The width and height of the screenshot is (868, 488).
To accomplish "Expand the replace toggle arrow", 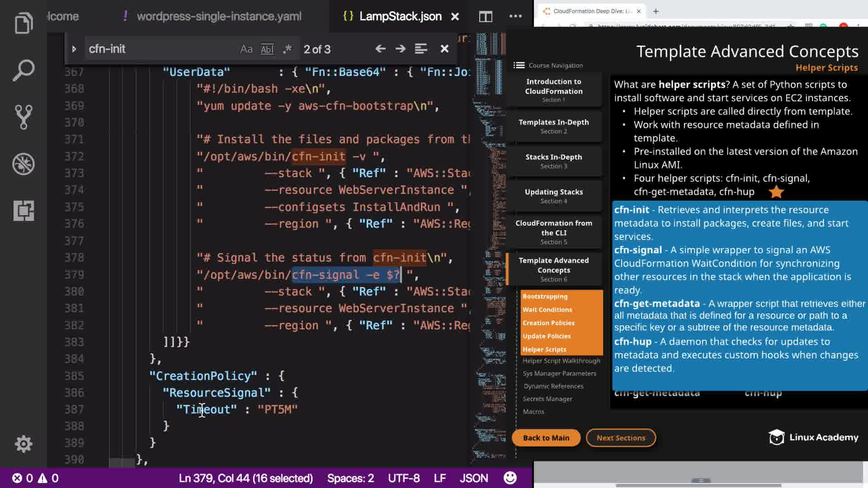I will pyautogui.click(x=74, y=49).
